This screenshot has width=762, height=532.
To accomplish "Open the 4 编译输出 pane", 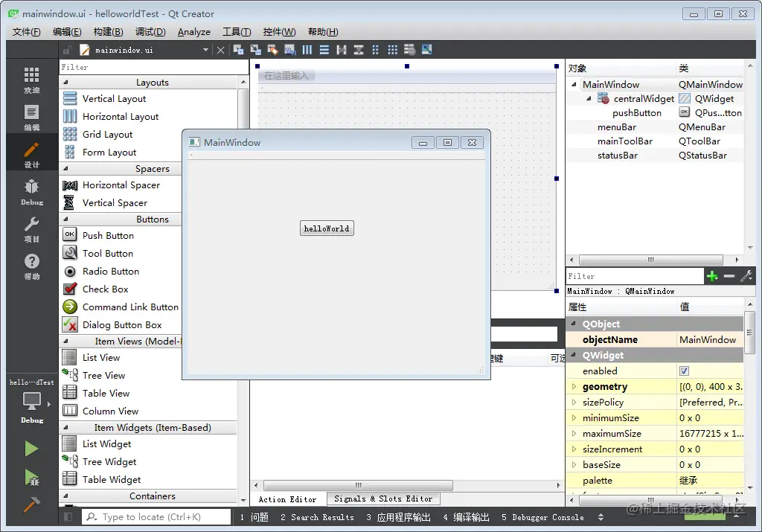I will click(466, 517).
